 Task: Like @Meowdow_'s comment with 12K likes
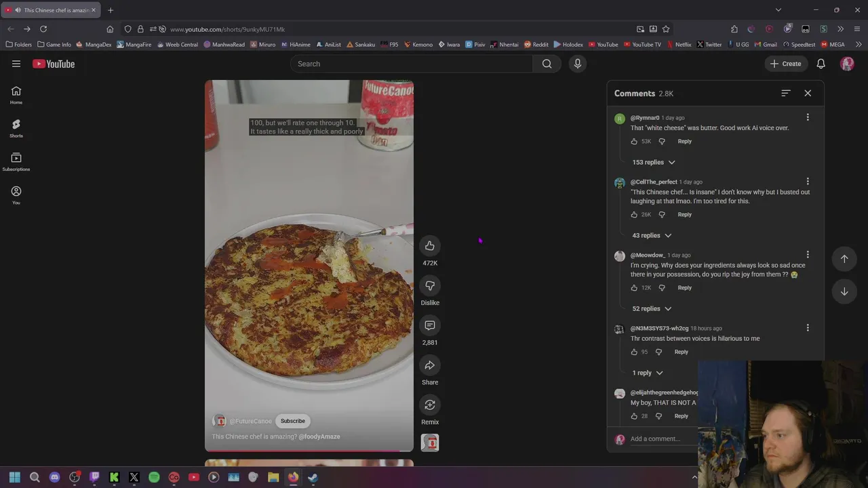click(x=634, y=287)
